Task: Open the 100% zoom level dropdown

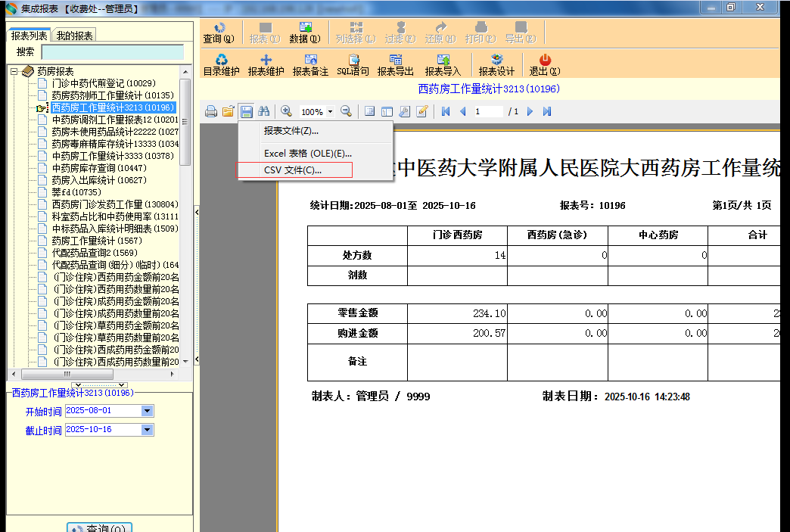Action: 329,112
